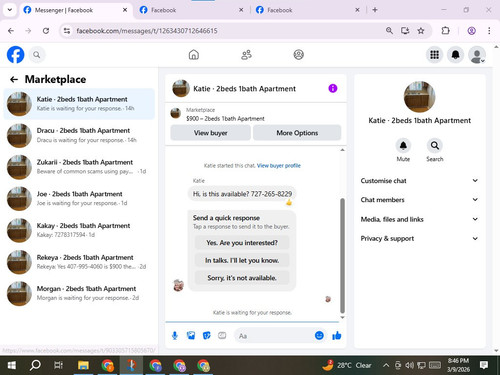Open Dracu 2beds 1bath Apartment chat
The width and height of the screenshot is (500, 375).
coord(79,135)
